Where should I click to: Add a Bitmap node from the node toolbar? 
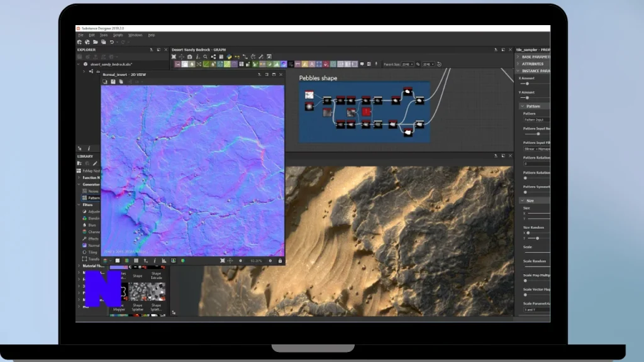[178, 65]
